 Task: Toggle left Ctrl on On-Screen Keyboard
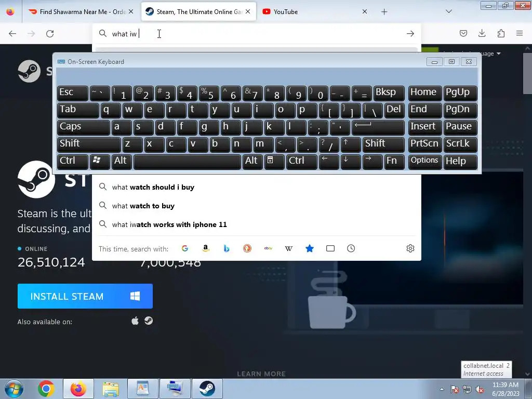pyautogui.click(x=73, y=161)
